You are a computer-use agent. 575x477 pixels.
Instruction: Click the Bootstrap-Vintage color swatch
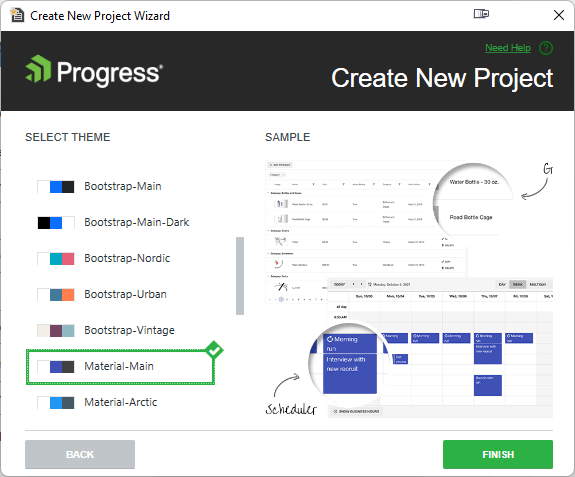point(56,330)
